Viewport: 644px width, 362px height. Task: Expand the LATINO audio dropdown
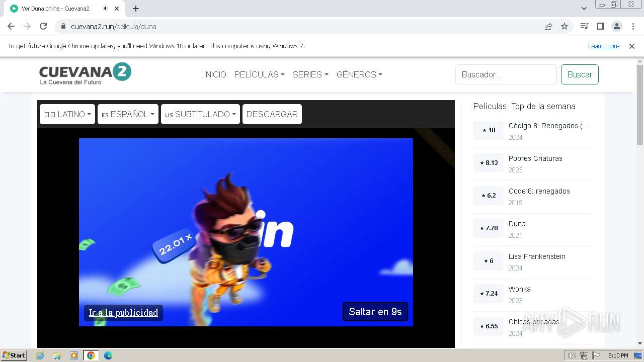[x=67, y=114]
